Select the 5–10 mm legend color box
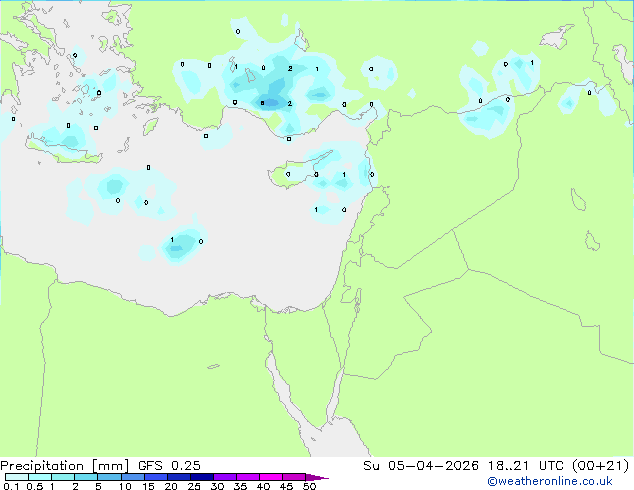Viewport: 634px width, 490px height. click(x=109, y=477)
